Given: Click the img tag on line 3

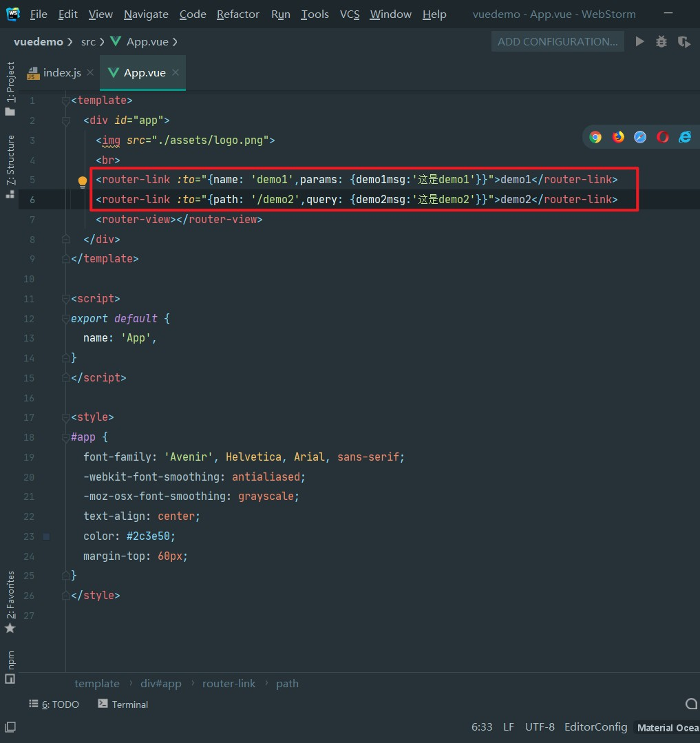Looking at the screenshot, I should [185, 140].
